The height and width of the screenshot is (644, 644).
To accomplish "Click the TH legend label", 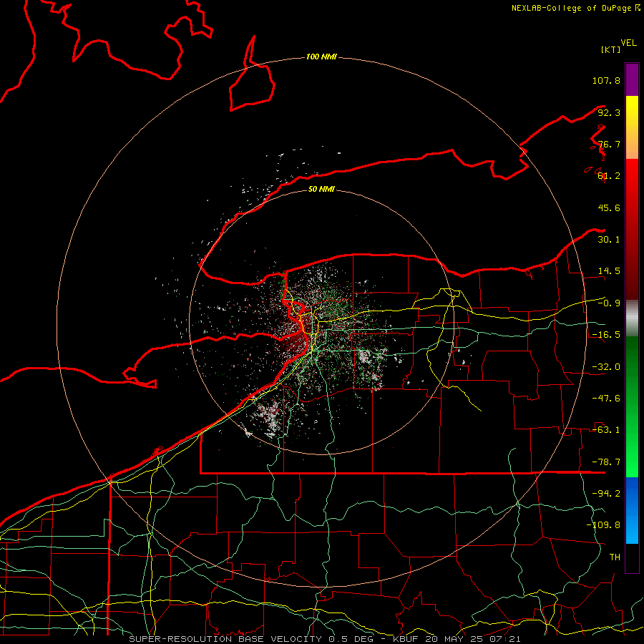I will click(615, 557).
